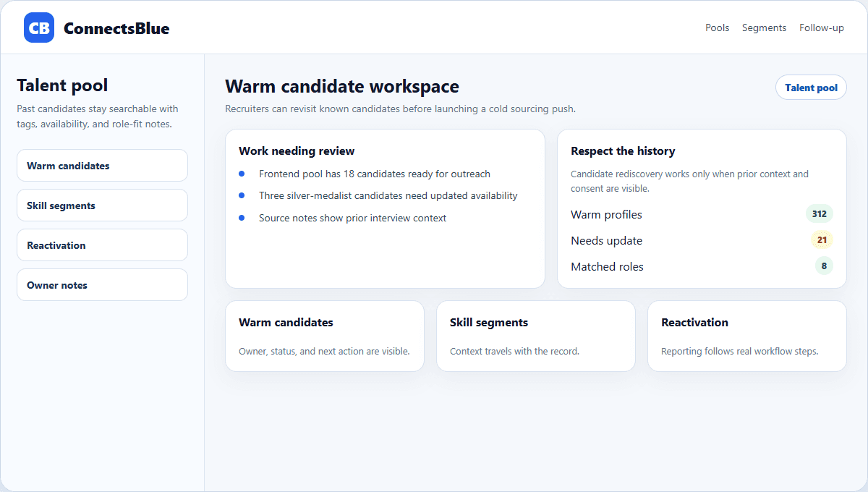This screenshot has width=868, height=492.
Task: Open the Reactivation bottom card
Action: pyautogui.click(x=747, y=336)
